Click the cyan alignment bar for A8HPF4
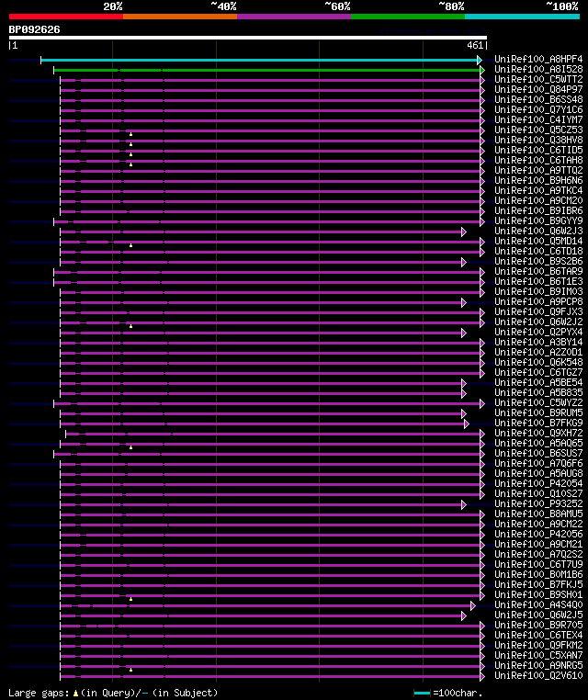Viewport: 588px width, 700px height. [x=259, y=60]
